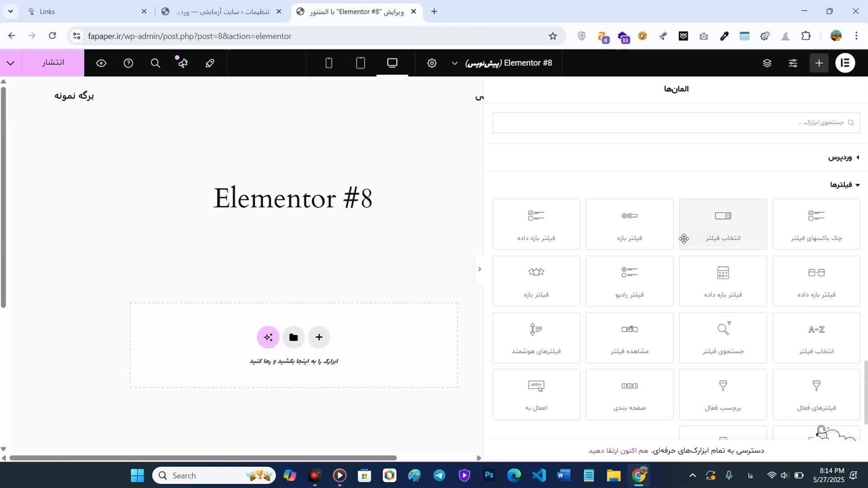Switch to tablet responsive view
868x488 pixels.
tap(361, 63)
